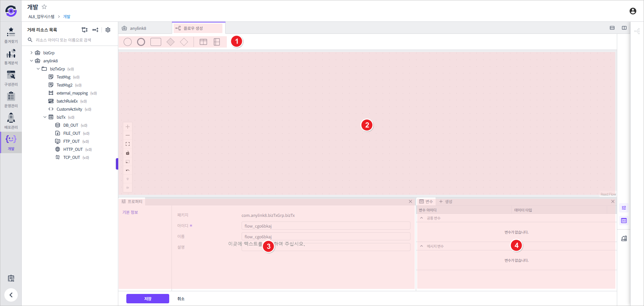
Task: Click the 개발 breadcrumb link
Action: pos(67,17)
